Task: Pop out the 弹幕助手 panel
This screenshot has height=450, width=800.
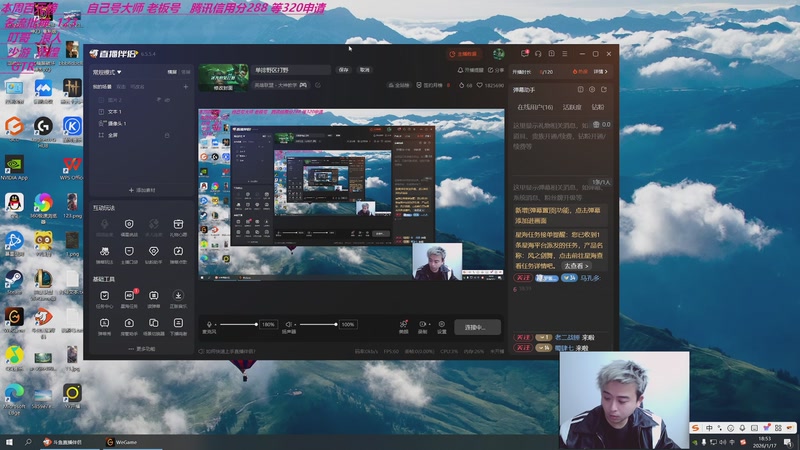Action: [604, 90]
